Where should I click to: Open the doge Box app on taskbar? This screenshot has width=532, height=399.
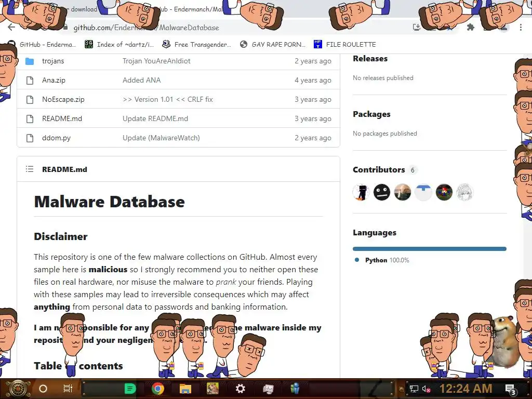212,389
